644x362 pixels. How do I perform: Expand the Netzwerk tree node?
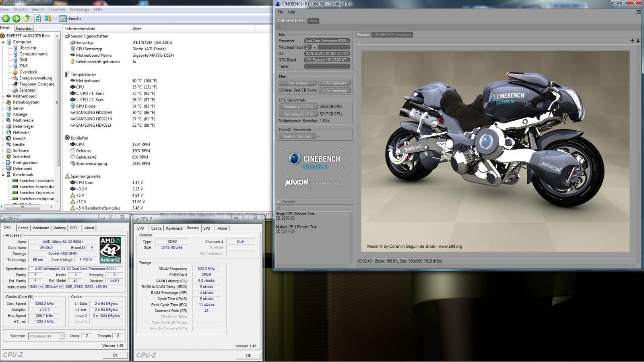(x=3, y=132)
